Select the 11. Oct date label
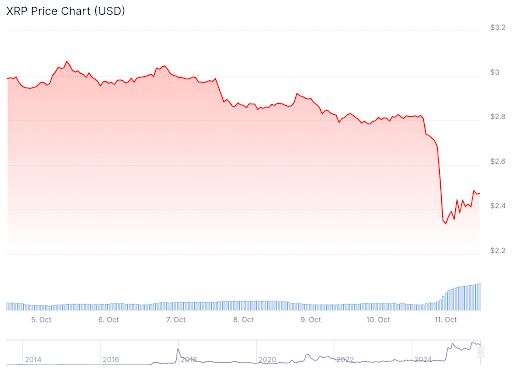 coord(446,320)
